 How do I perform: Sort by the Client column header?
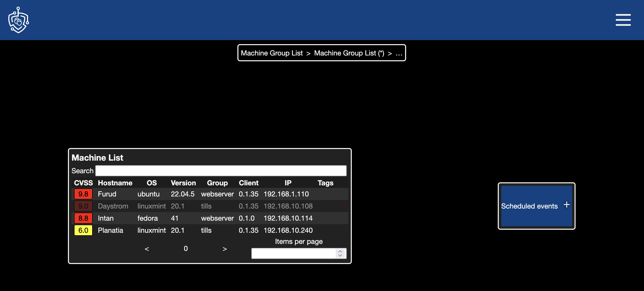pyautogui.click(x=249, y=183)
